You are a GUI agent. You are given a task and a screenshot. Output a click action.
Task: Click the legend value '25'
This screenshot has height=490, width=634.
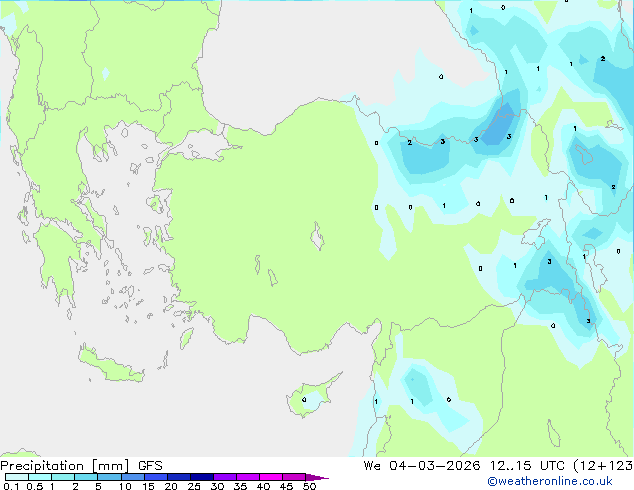pos(194,486)
